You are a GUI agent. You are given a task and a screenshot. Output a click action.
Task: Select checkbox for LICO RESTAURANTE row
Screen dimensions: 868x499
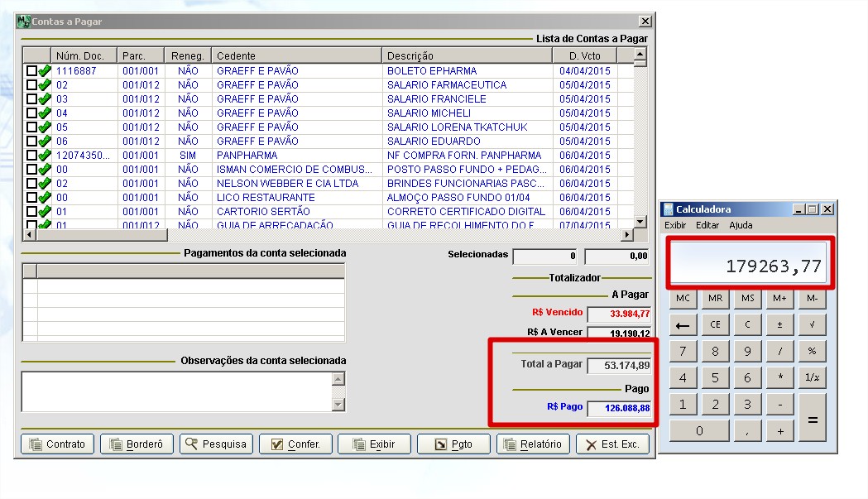[31, 198]
